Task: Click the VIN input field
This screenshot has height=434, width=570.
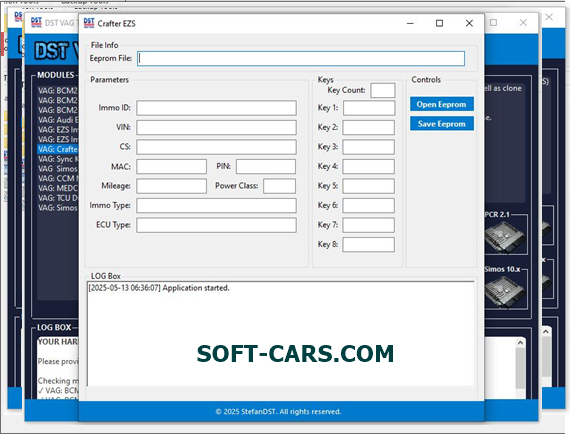Action: coord(216,128)
